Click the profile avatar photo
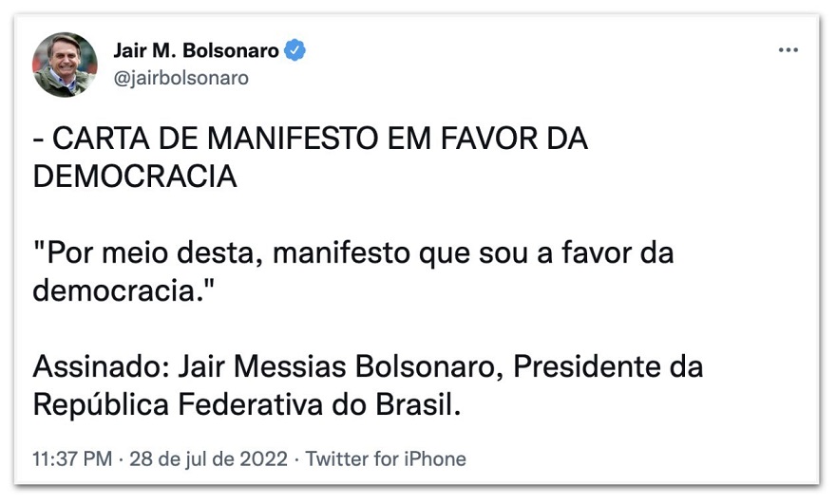 pyautogui.click(x=66, y=65)
